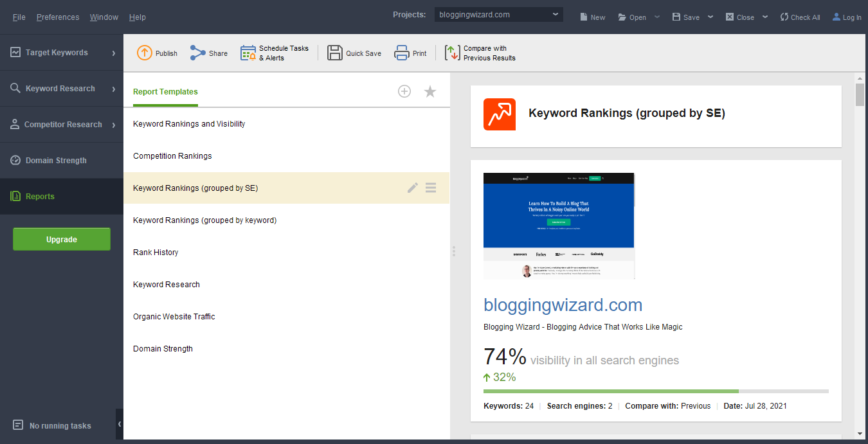Image resolution: width=868 pixels, height=444 pixels.
Task: Click the Print button label
Action: (420, 53)
